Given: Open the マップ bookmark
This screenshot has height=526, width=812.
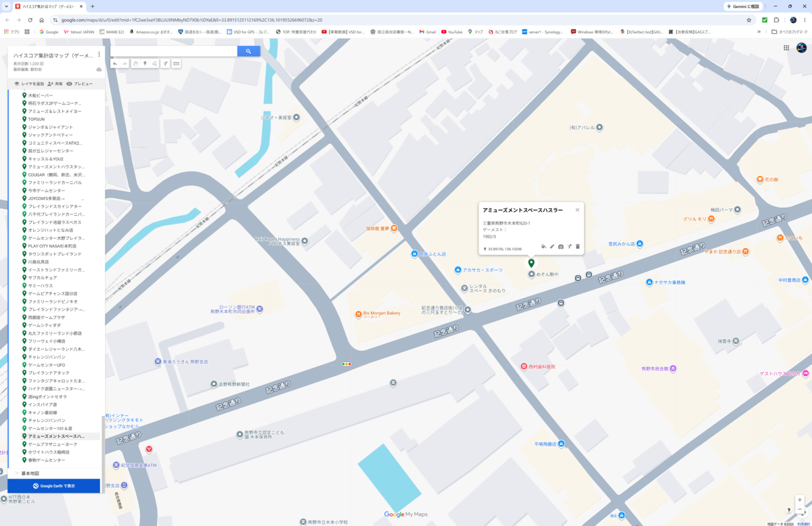Looking at the screenshot, I should [475, 32].
